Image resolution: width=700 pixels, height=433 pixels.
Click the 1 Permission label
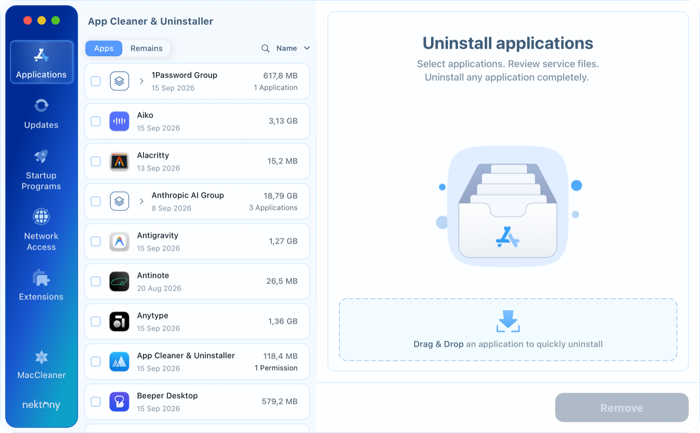(x=276, y=368)
